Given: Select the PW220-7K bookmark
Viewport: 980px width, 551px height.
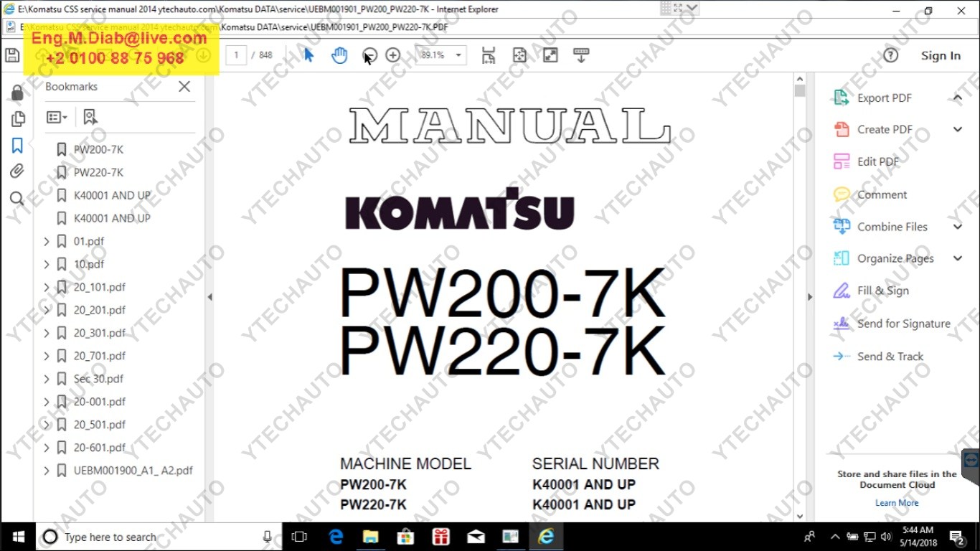Looking at the screenshot, I should click(98, 172).
